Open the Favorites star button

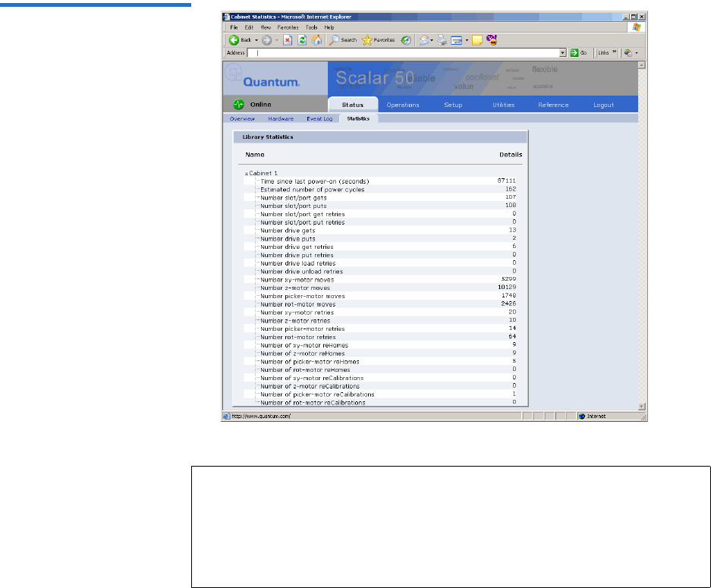(x=378, y=40)
